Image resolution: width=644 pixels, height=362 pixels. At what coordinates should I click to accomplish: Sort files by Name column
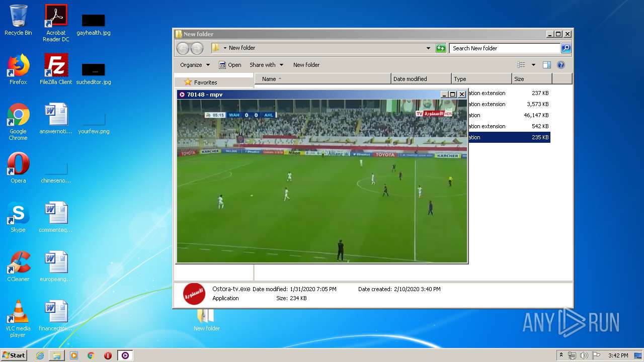point(323,79)
